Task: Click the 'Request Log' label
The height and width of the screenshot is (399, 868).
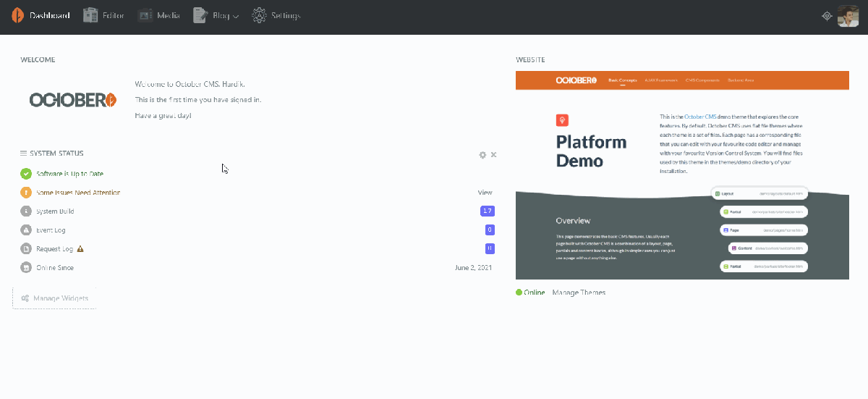Action: click(x=54, y=249)
